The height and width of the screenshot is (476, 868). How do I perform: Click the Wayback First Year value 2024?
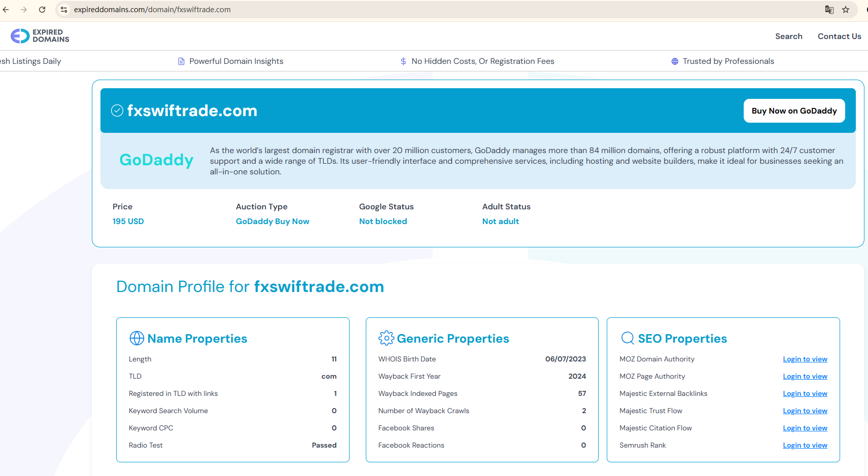pos(577,377)
